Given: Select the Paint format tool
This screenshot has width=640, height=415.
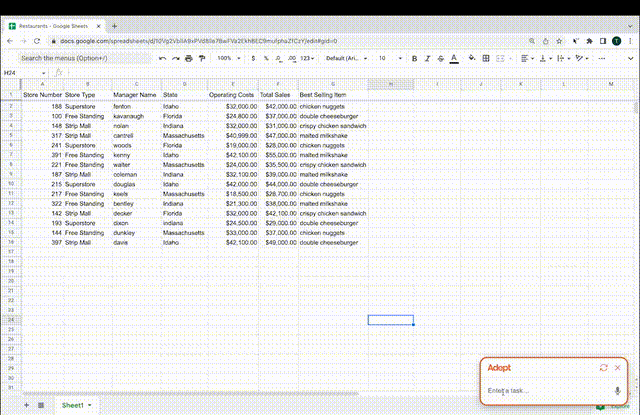Looking at the screenshot, I should point(202,59).
